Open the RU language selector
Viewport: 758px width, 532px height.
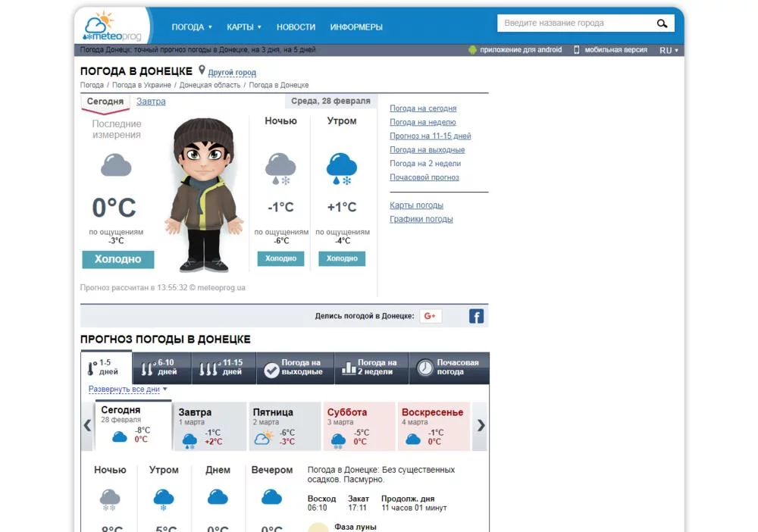tap(669, 50)
